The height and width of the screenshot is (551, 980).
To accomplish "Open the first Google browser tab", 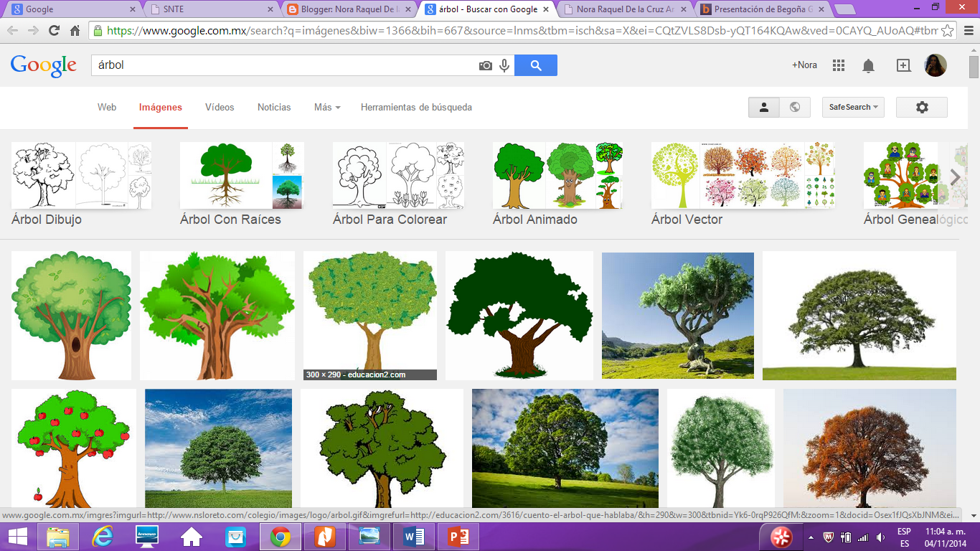I will pyautogui.click(x=75, y=9).
